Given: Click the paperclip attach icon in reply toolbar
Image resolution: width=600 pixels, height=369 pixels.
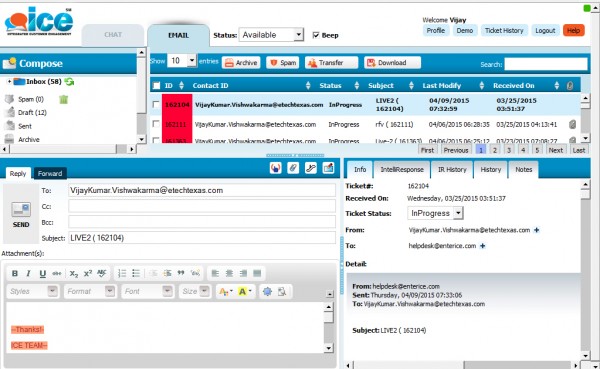Looking at the screenshot, I should [293, 168].
